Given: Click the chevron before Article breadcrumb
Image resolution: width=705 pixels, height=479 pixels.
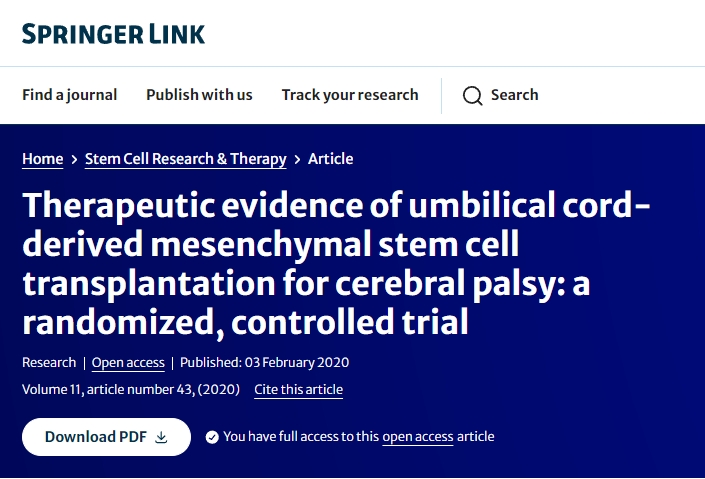Looking at the screenshot, I should click(x=297, y=160).
